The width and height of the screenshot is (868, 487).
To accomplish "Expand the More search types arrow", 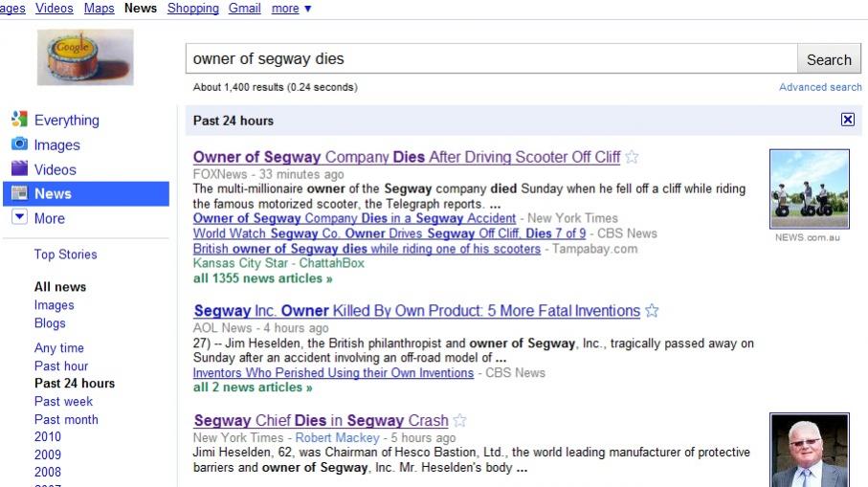I will point(19,217).
